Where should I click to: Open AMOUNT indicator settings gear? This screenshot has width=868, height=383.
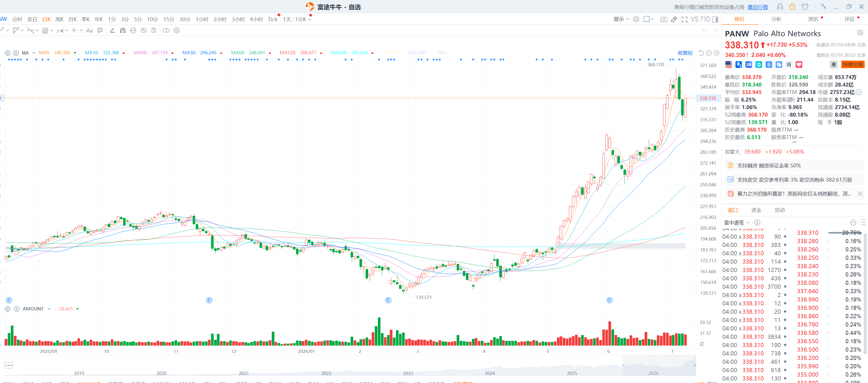point(8,309)
